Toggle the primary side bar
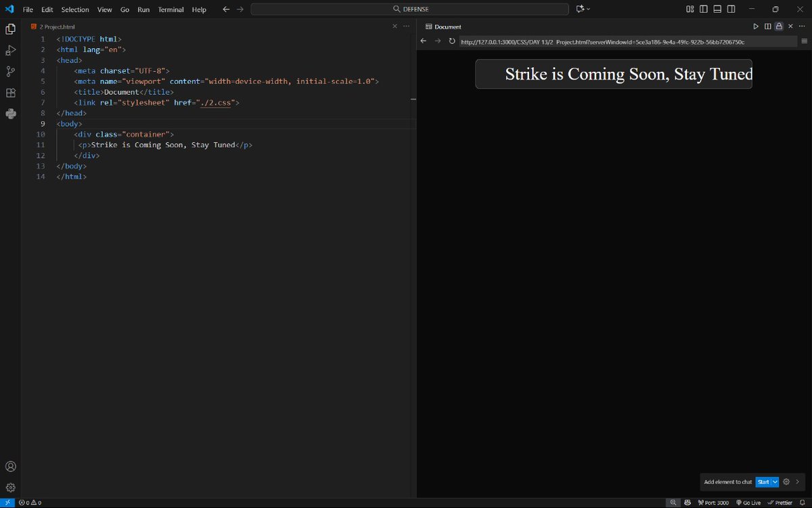This screenshot has width=812, height=508. (x=704, y=9)
